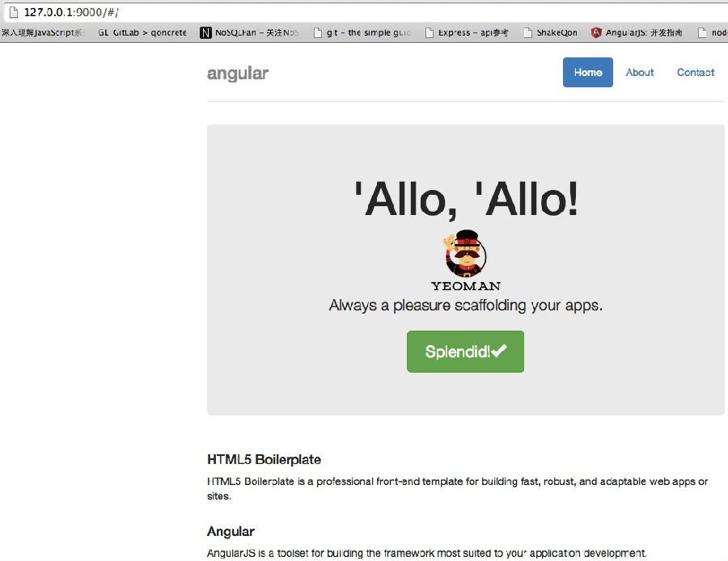728x561 pixels.
Task: Click the angular brand heading
Action: click(237, 74)
